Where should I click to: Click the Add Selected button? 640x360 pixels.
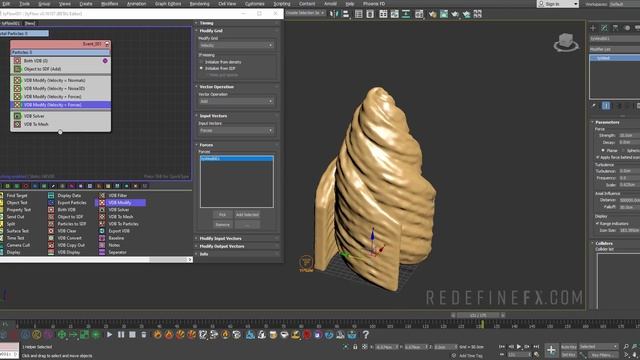pyautogui.click(x=247, y=215)
